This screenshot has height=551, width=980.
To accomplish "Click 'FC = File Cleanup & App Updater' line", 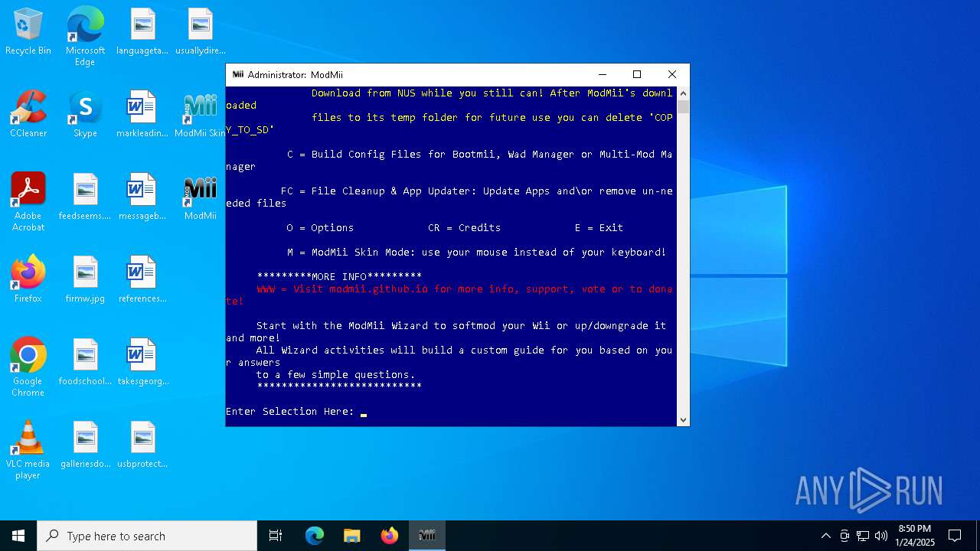I will pyautogui.click(x=449, y=197).
